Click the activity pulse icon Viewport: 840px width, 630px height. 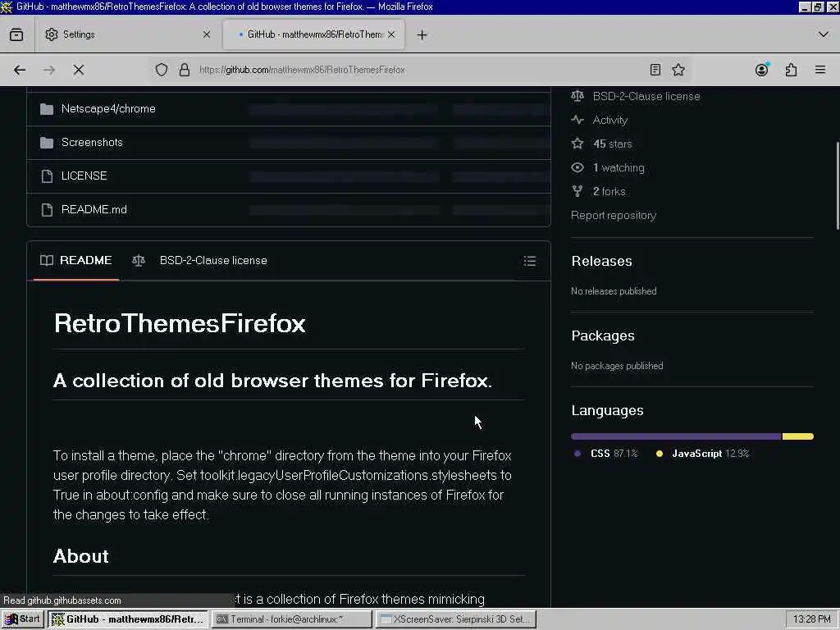577,120
